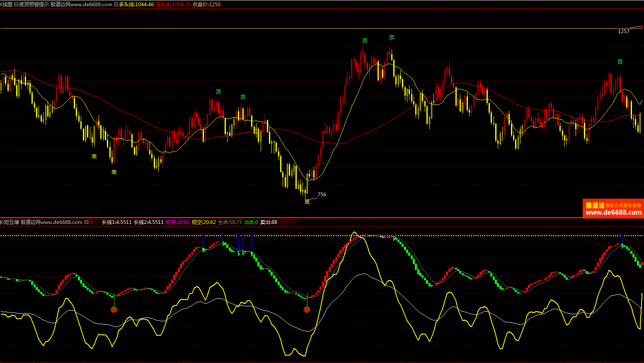Image resolution: width=644 pixels, height=363 pixels.
Task: Click the red dot at the 1257 line end
Action: (x=642, y=27)
